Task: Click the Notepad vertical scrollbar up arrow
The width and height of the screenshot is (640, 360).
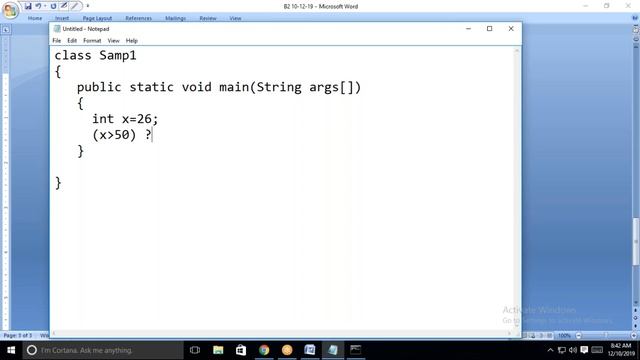Action: click(x=517, y=50)
